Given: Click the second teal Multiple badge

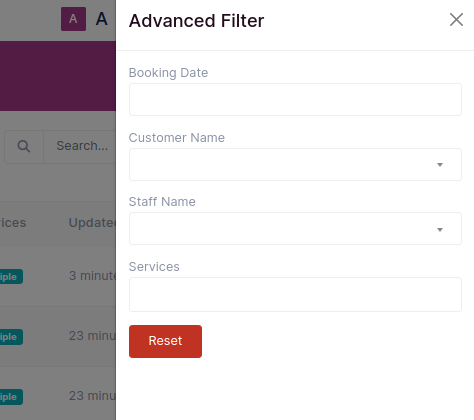Looking at the screenshot, I should (11, 337).
